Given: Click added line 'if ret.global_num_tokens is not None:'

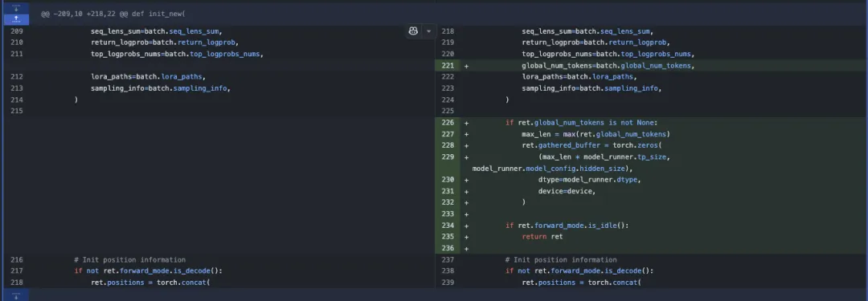Looking at the screenshot, I should [581, 122].
